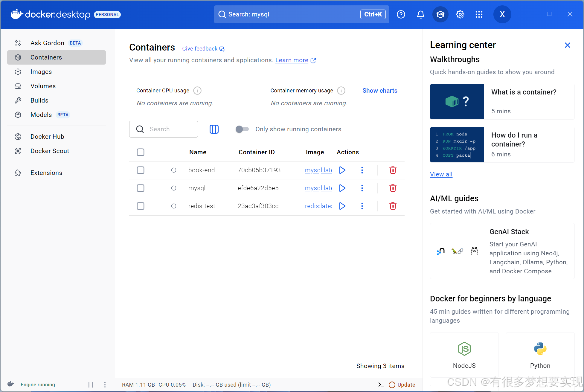Click the Update button in status bar
Viewport: 584px width, 392px height.
point(402,385)
